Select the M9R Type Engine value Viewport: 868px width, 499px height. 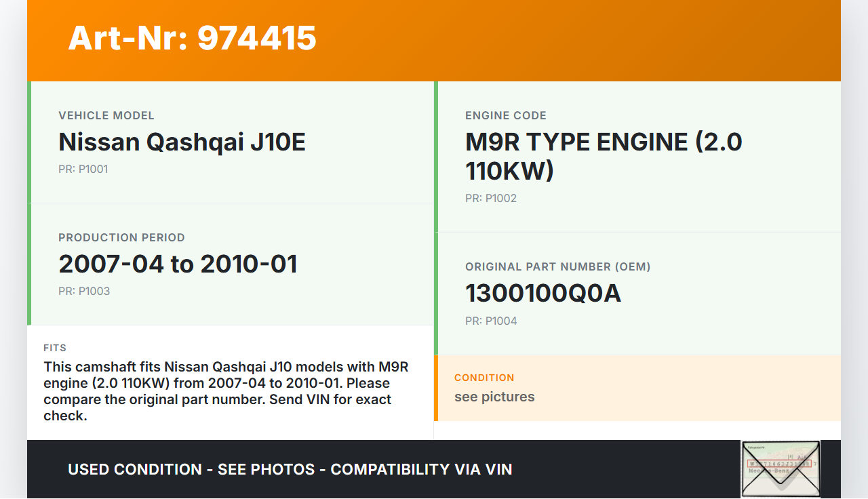click(604, 157)
